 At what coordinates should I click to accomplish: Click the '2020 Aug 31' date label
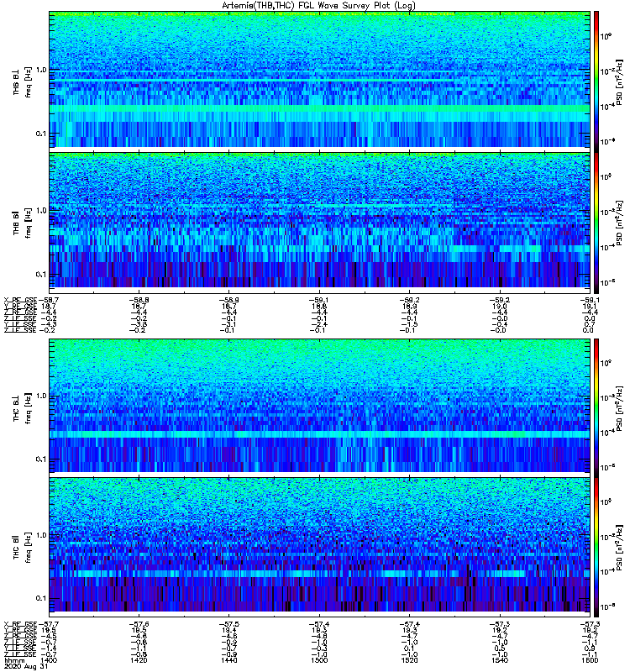(x=25, y=667)
